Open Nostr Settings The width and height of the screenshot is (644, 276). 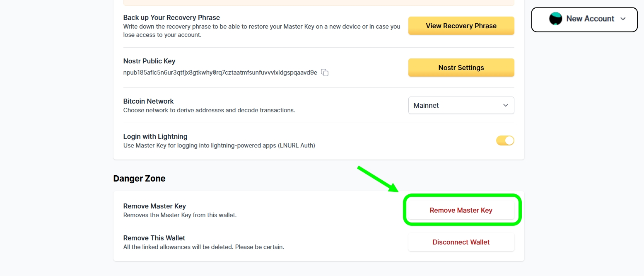tap(461, 68)
